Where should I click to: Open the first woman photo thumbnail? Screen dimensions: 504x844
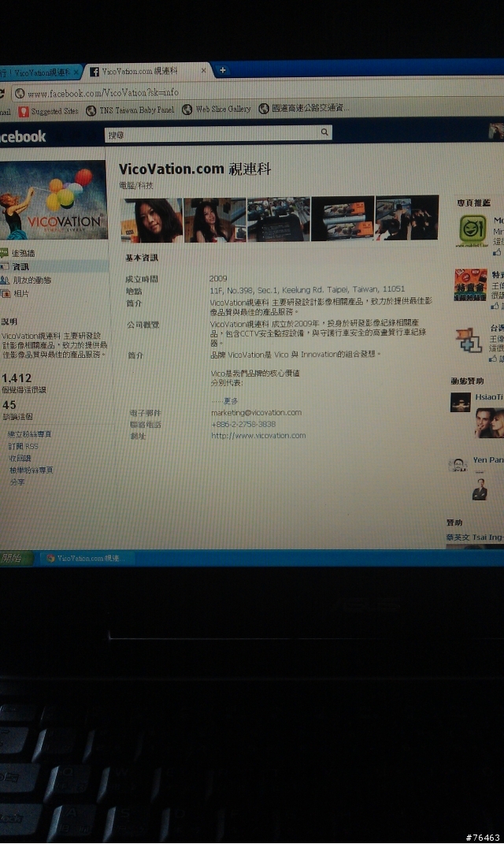click(152, 220)
